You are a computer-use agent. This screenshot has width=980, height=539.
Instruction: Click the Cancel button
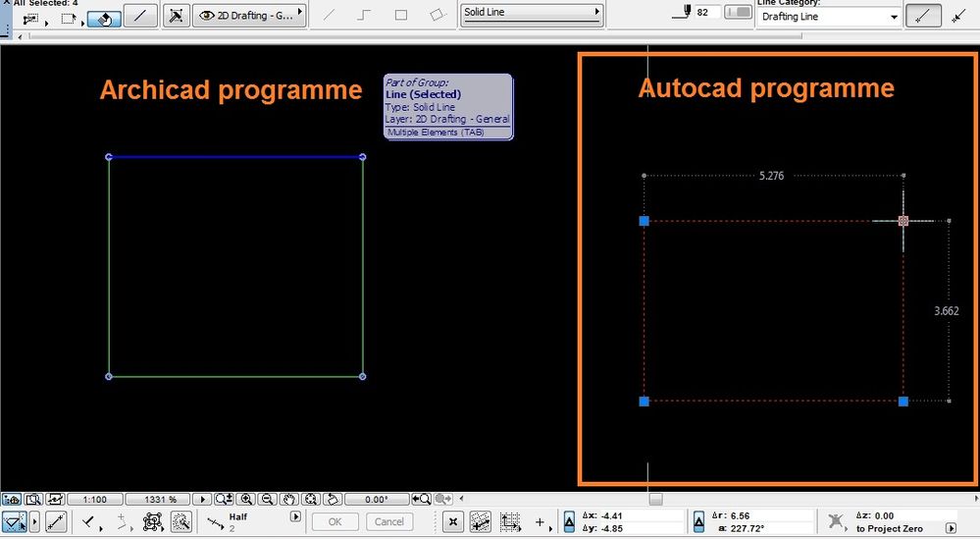tap(388, 521)
